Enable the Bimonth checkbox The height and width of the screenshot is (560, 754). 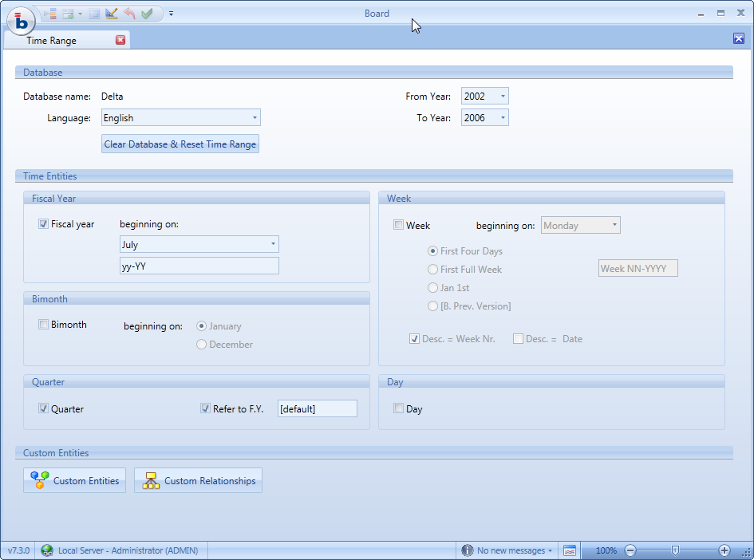pos(43,325)
